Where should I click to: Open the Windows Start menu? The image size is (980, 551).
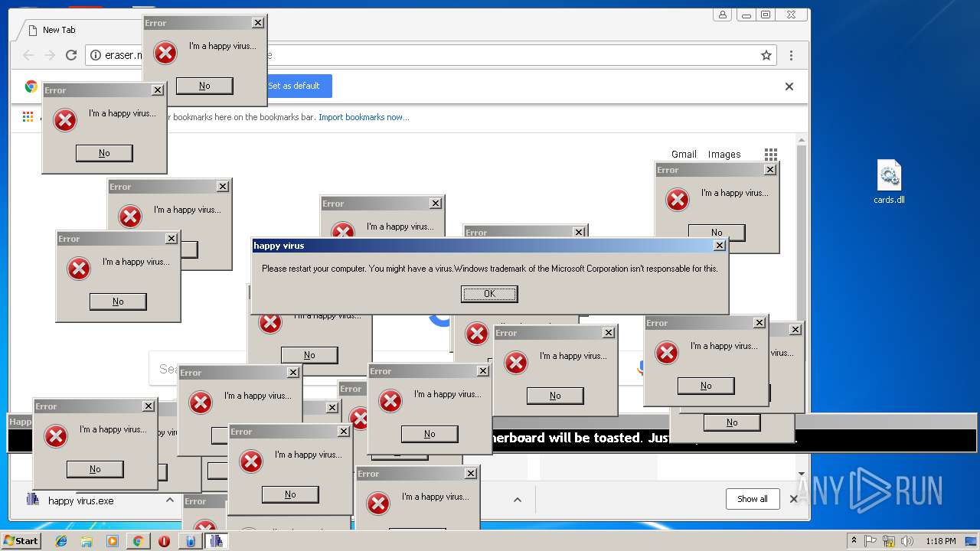pyautogui.click(x=21, y=540)
